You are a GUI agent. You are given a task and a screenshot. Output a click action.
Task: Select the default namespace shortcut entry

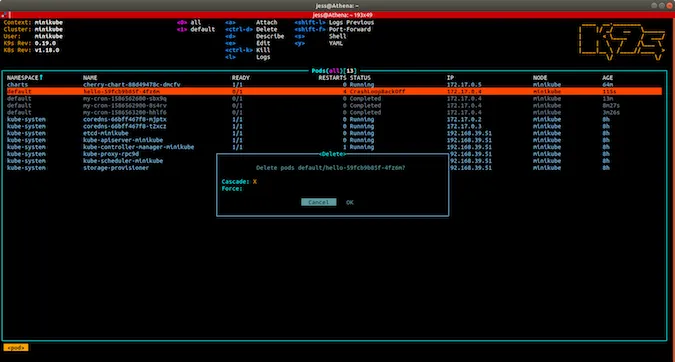[196, 29]
